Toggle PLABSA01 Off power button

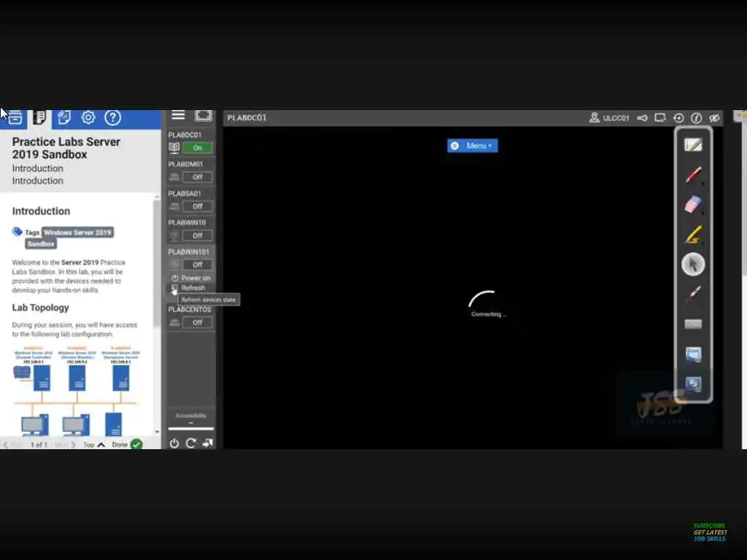[197, 206]
